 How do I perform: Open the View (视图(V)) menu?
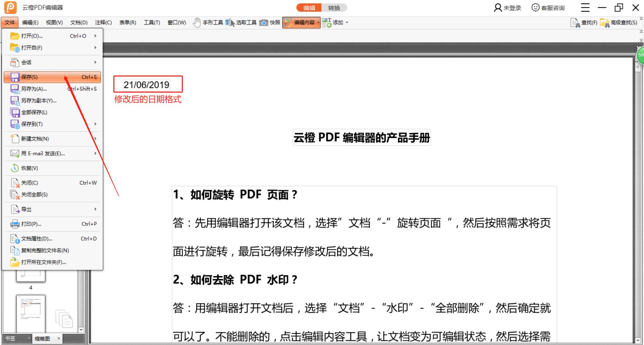[54, 22]
